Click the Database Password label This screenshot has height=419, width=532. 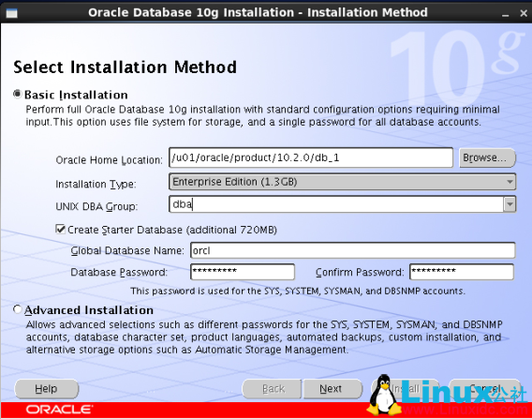pos(119,273)
